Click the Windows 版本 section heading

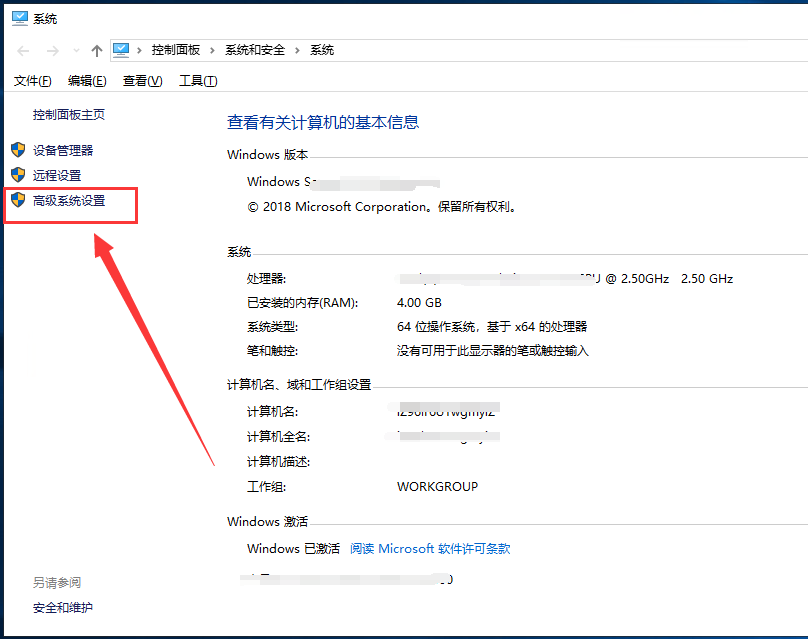267,155
